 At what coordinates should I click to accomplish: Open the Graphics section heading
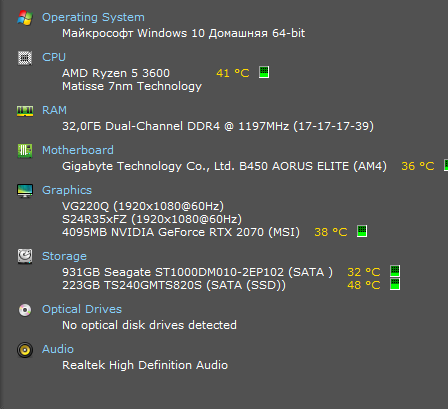(67, 190)
